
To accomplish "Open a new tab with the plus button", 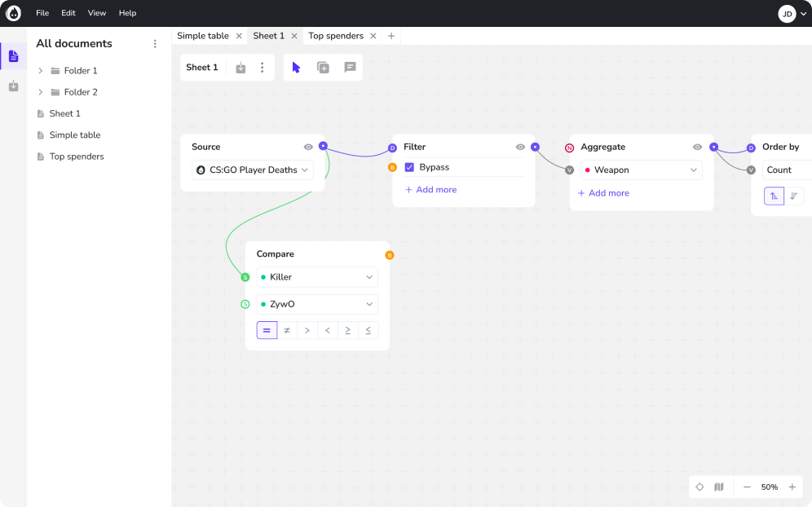I will 391,36.
